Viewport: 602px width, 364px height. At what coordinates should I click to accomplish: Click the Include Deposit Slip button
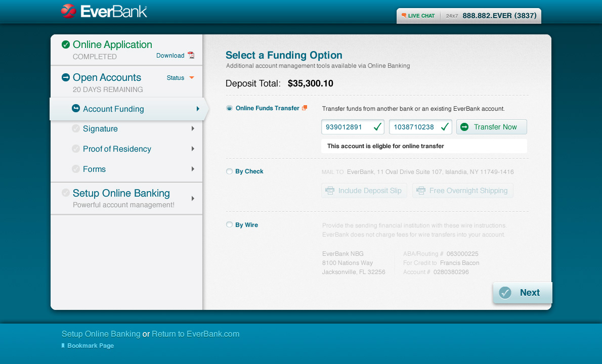click(364, 191)
